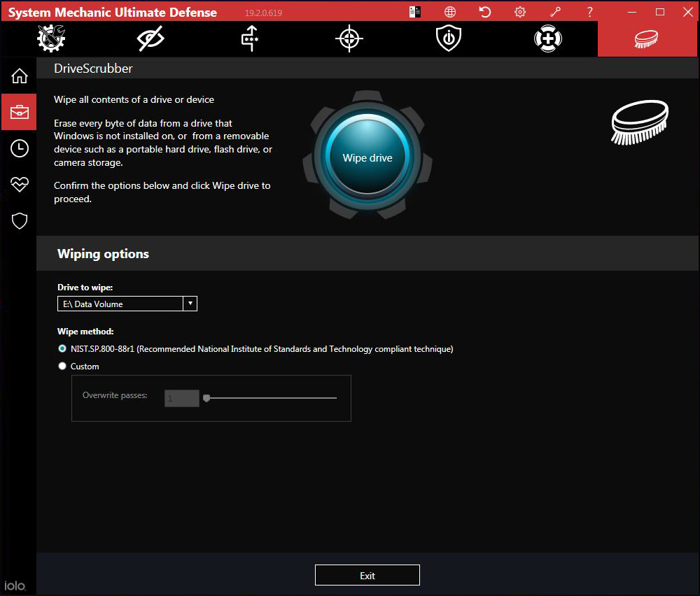
Task: Go to the Home sidebar icon
Action: click(19, 76)
